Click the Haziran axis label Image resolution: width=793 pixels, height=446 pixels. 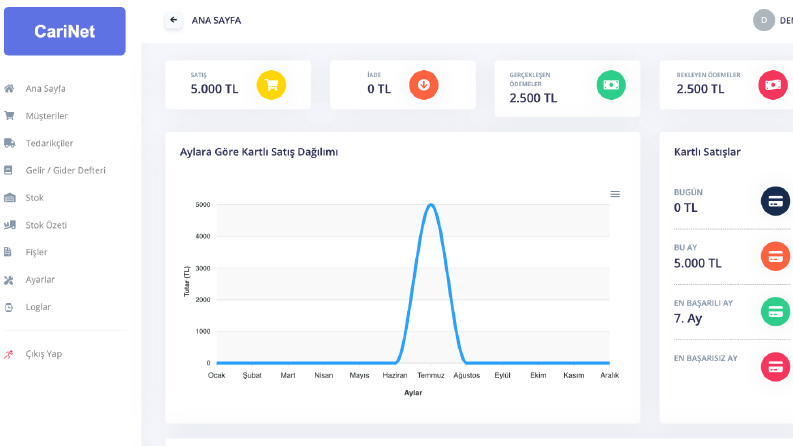click(x=395, y=375)
